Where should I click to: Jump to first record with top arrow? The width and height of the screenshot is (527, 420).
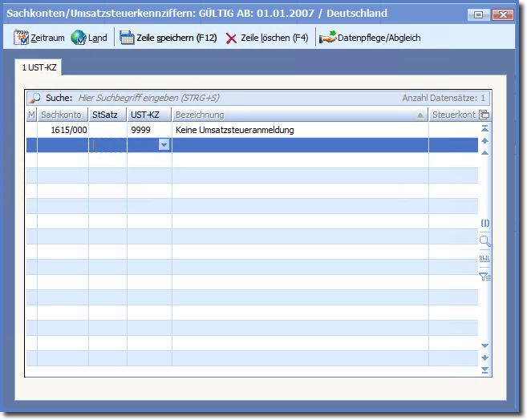coord(484,128)
